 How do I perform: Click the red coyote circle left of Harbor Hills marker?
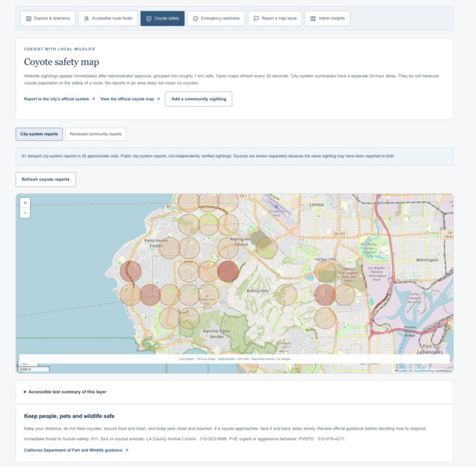pyautogui.click(x=325, y=294)
